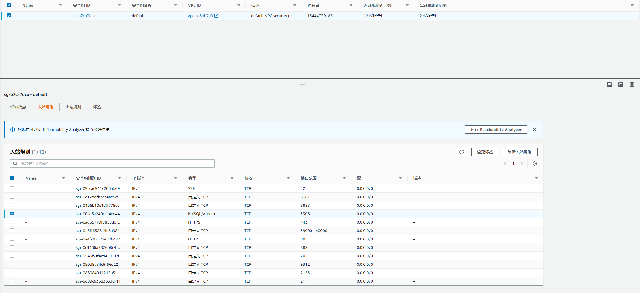Check the port 21 rule checkbox
The image size is (644, 293).
12,281
